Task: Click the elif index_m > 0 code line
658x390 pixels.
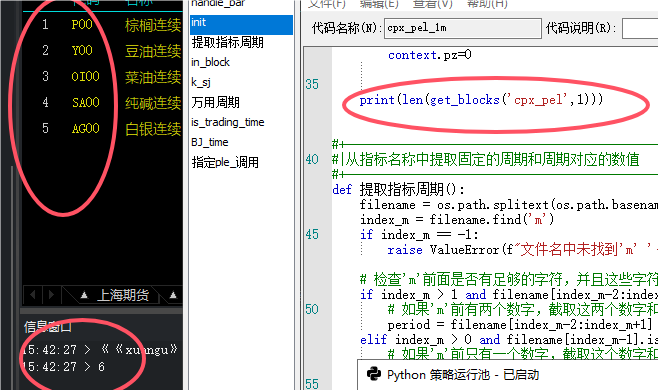Action: [509, 339]
